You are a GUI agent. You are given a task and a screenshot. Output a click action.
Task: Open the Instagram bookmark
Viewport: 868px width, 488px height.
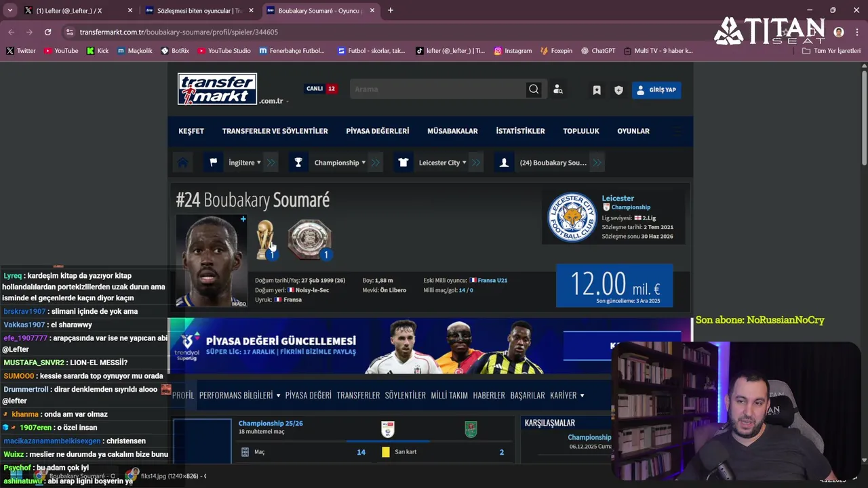pyautogui.click(x=513, y=51)
